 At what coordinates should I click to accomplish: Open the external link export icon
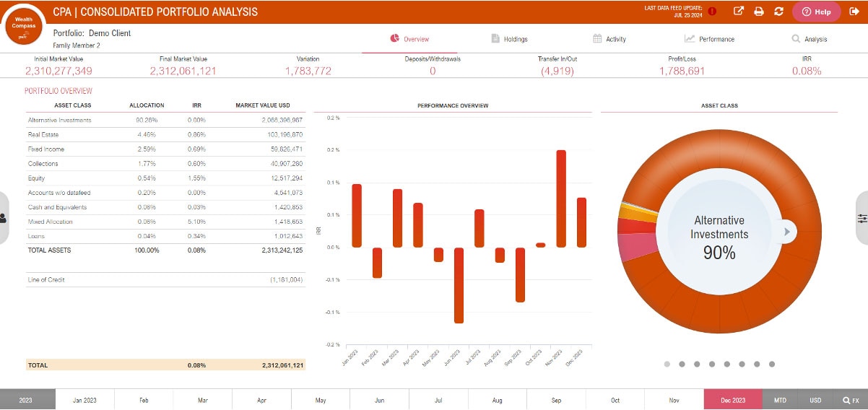click(x=738, y=12)
